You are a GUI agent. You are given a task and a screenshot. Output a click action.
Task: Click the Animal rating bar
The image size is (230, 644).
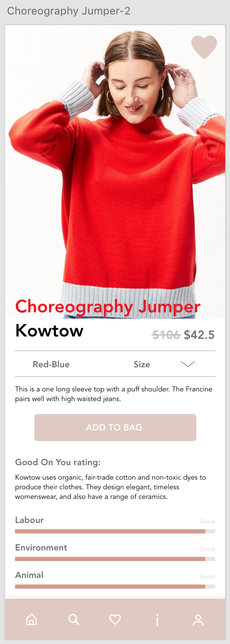point(115,586)
